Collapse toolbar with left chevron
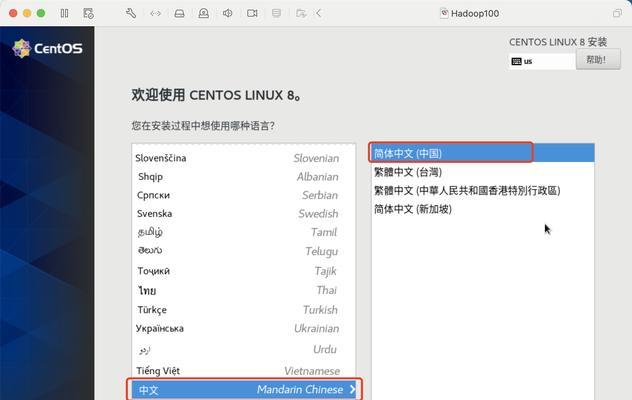The image size is (632, 400). (x=318, y=13)
